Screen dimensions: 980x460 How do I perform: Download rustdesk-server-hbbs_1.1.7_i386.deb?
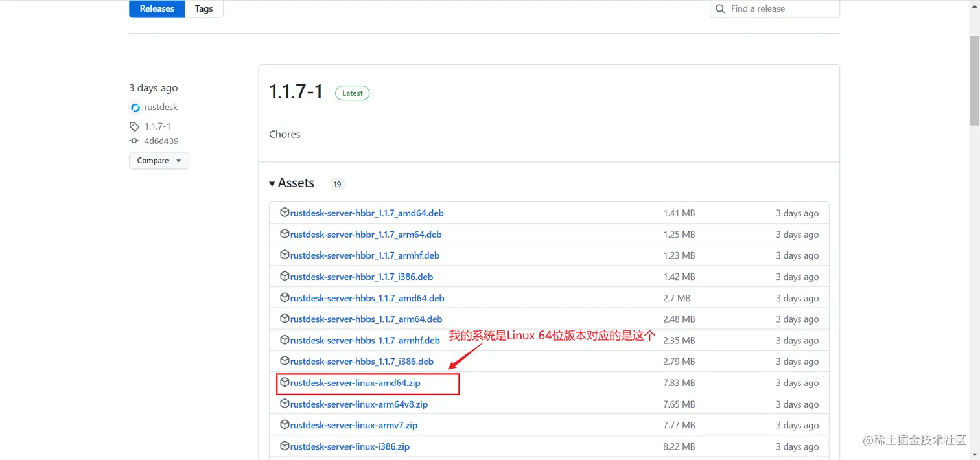(x=362, y=362)
